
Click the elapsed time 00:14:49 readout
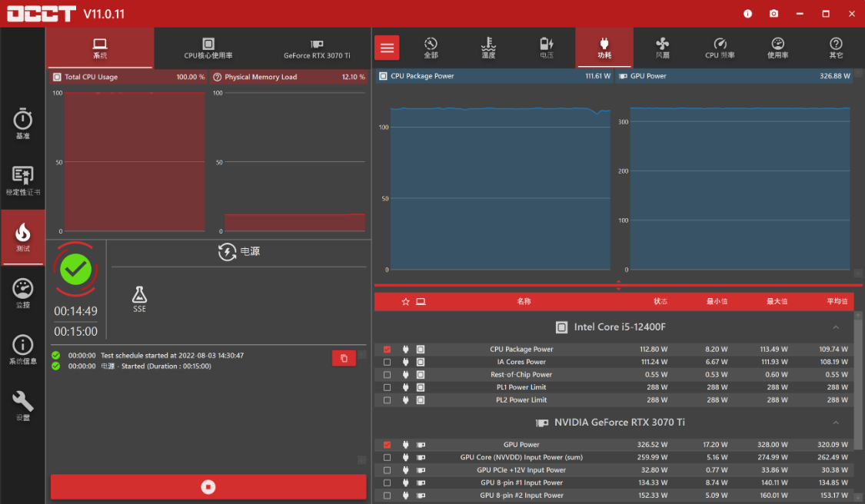[x=75, y=311]
